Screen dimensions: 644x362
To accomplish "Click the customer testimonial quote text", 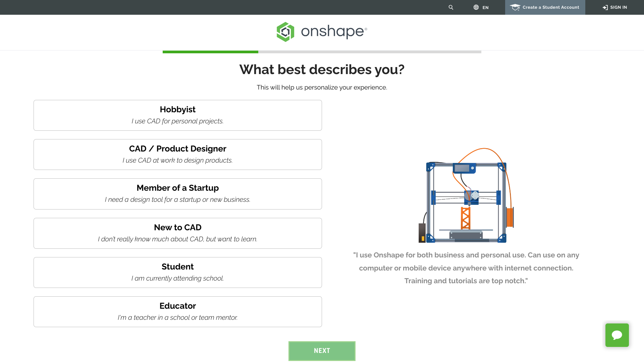I will pos(466,268).
